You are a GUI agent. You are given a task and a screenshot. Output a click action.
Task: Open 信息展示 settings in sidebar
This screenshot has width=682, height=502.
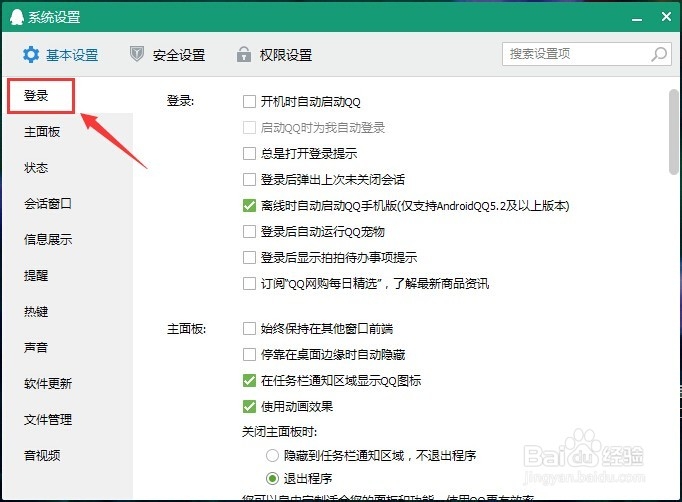48,240
